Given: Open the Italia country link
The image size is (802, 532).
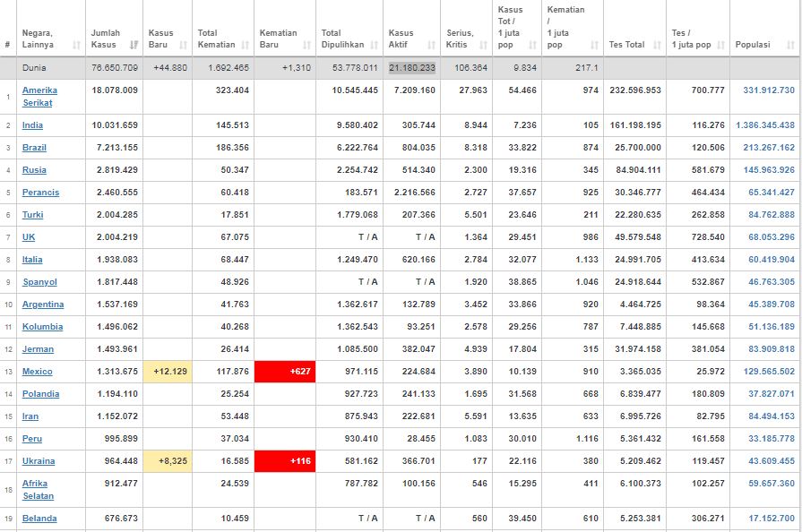Looking at the screenshot, I should pyautogui.click(x=32, y=260).
